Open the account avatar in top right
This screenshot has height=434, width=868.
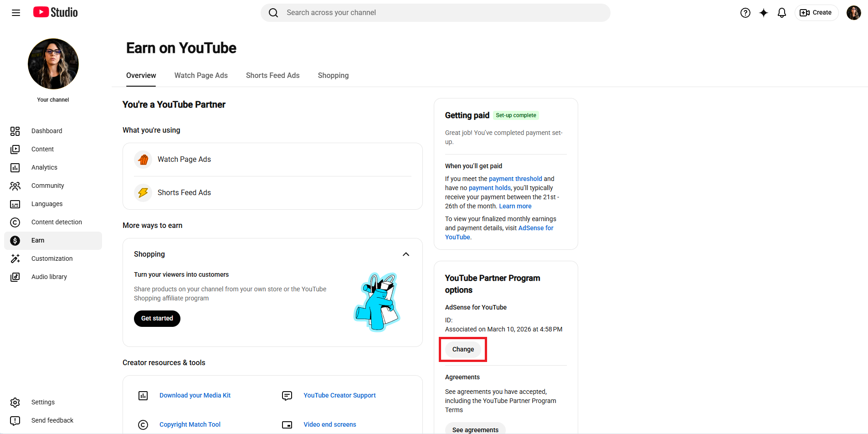click(854, 13)
